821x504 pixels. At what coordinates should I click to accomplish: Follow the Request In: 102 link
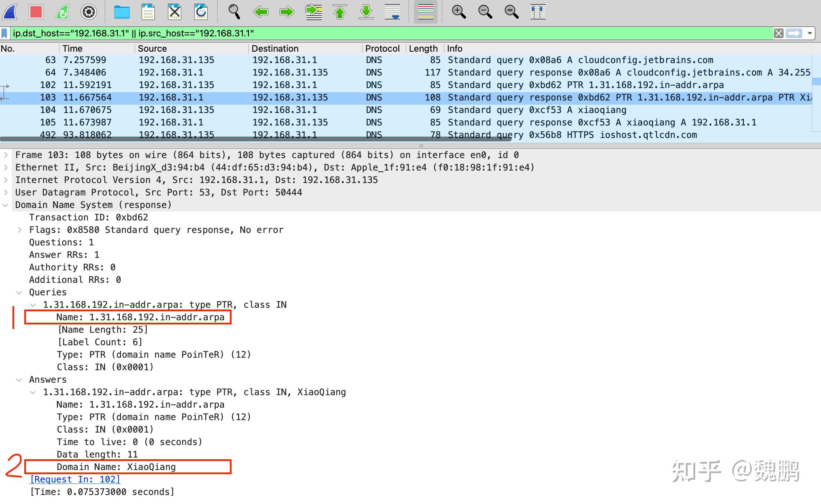pyautogui.click(x=75, y=479)
